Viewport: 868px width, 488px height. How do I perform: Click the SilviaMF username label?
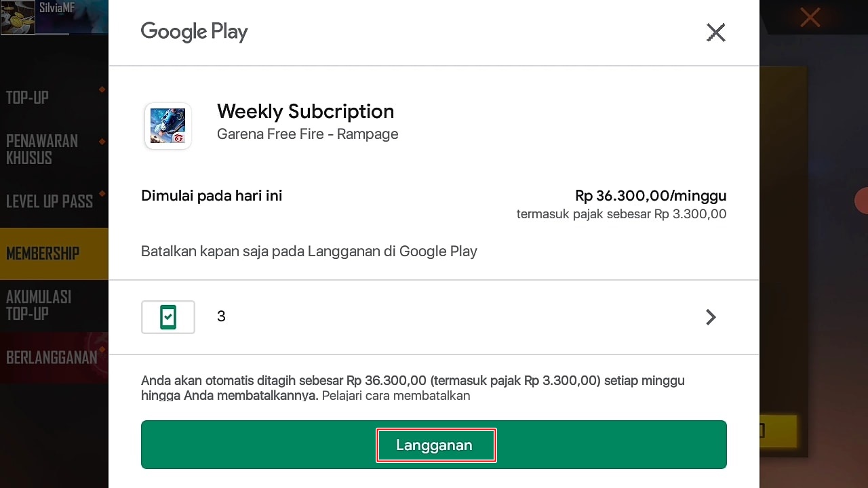point(57,8)
